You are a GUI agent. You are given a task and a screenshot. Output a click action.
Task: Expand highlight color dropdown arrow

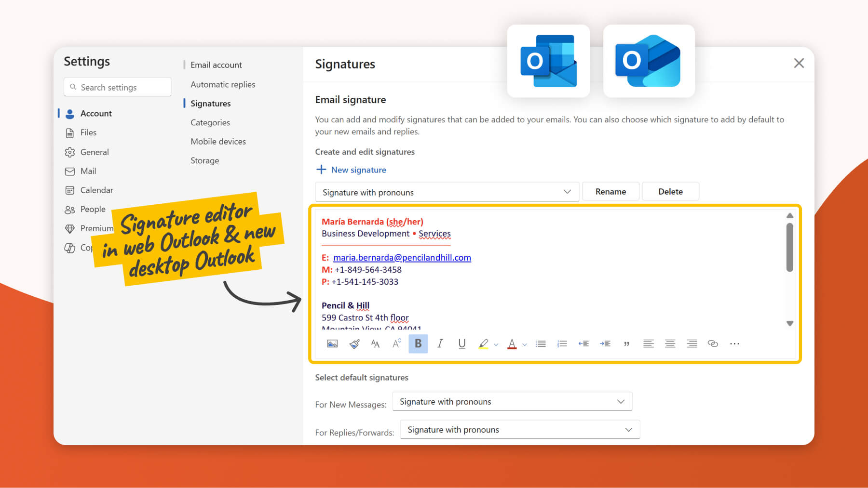(496, 344)
